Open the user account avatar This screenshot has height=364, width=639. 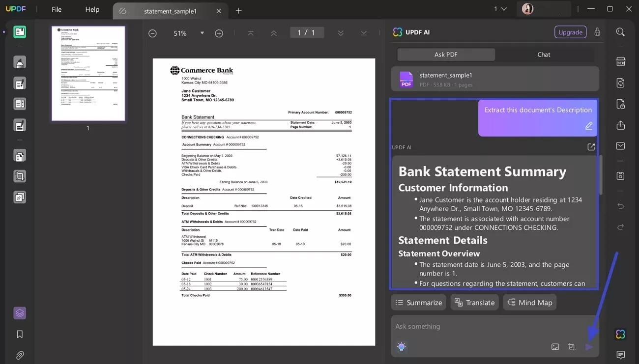(x=527, y=9)
